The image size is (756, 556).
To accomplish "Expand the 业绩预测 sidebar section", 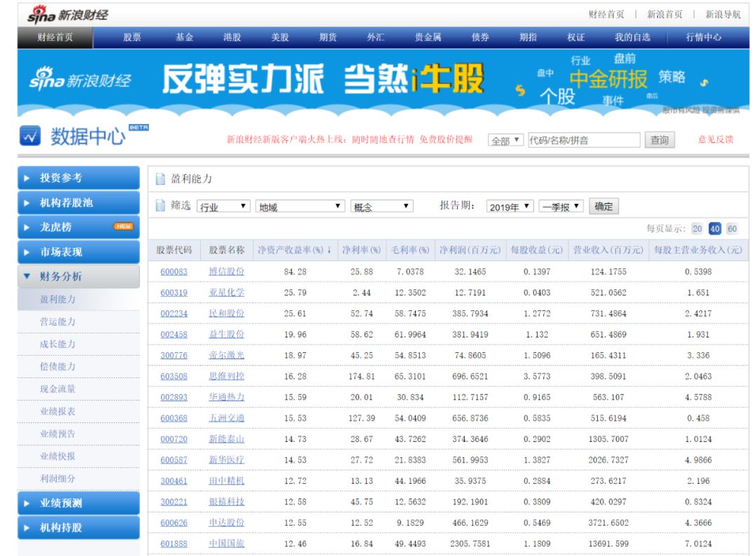I will pyautogui.click(x=78, y=503).
